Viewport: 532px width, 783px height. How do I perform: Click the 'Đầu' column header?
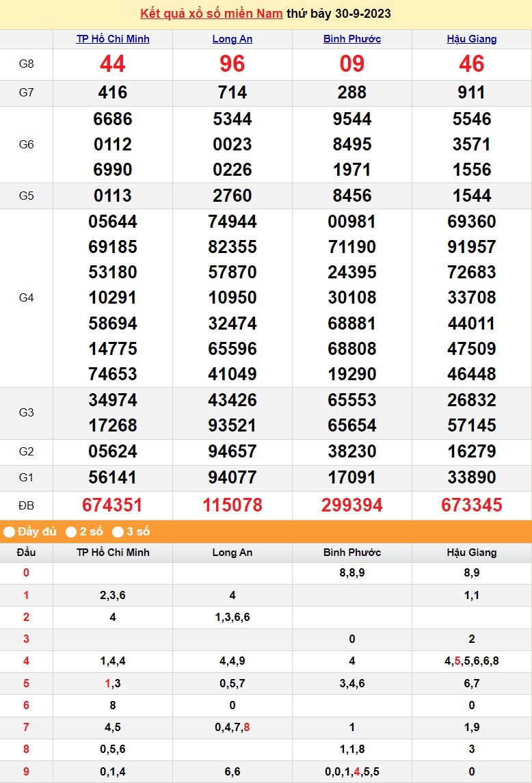pos(26,553)
